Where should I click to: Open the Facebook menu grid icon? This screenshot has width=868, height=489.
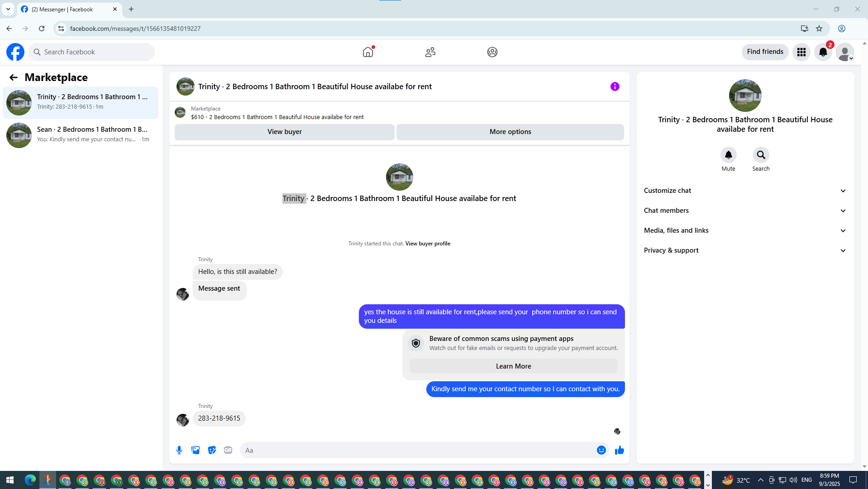(801, 52)
